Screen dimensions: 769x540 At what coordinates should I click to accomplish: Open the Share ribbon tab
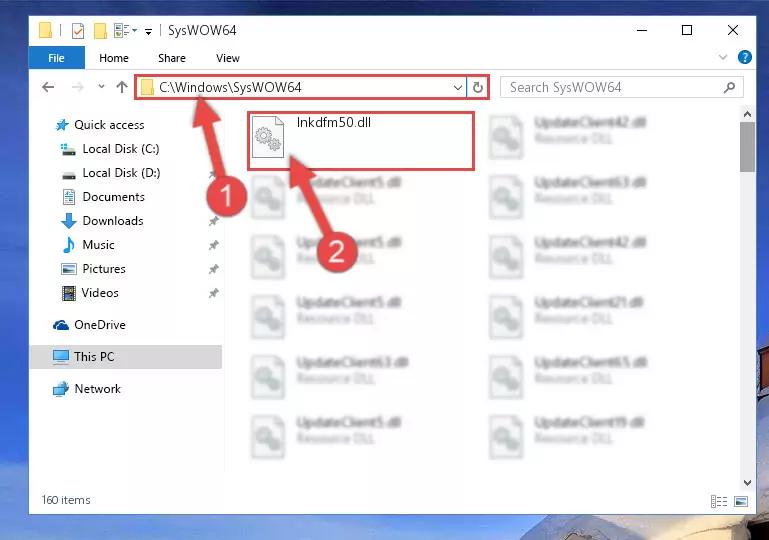click(x=172, y=58)
